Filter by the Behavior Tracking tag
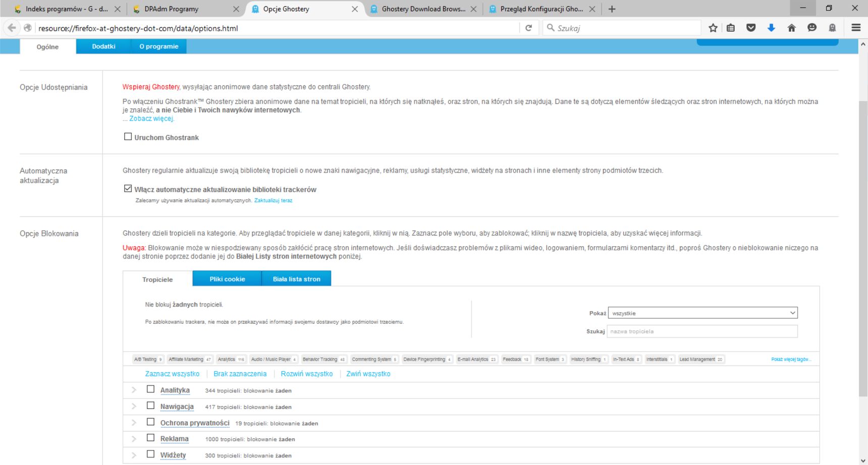 tap(324, 359)
